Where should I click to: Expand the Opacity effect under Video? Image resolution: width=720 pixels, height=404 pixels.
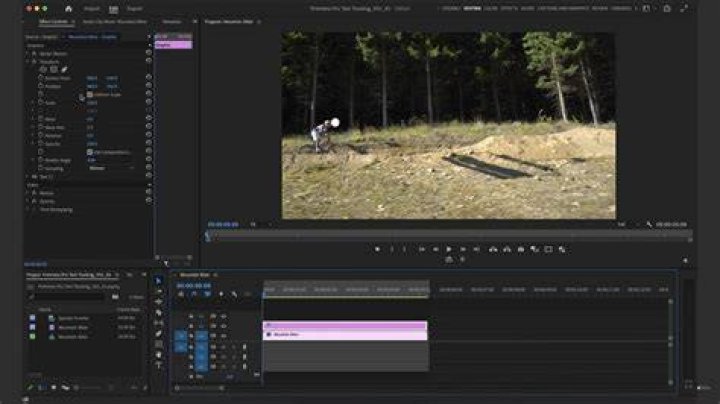point(28,201)
